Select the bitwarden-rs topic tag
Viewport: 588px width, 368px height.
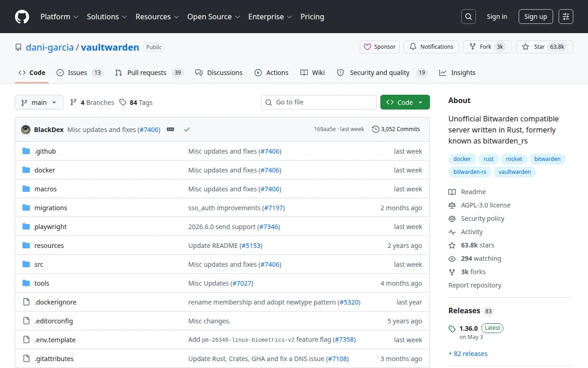[470, 172]
